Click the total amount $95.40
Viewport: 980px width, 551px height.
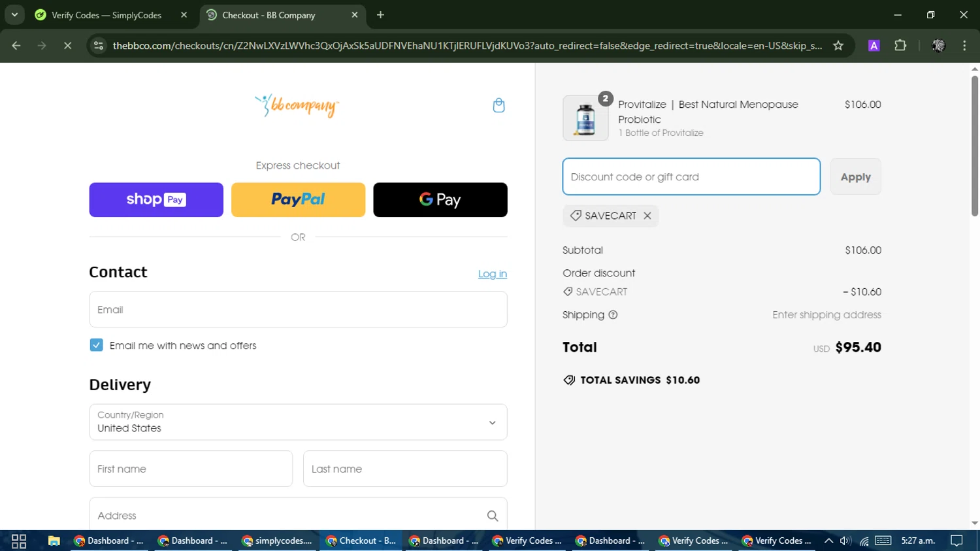pyautogui.click(x=858, y=347)
